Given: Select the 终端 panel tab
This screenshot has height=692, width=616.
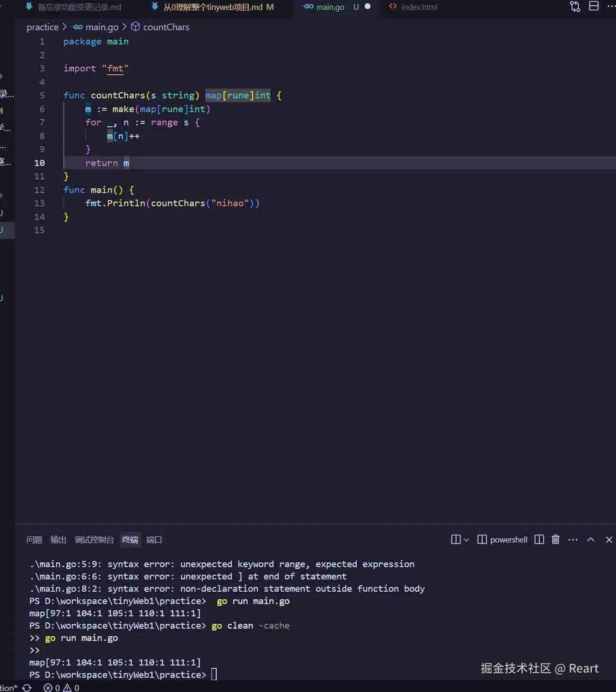Looking at the screenshot, I should pos(130,540).
